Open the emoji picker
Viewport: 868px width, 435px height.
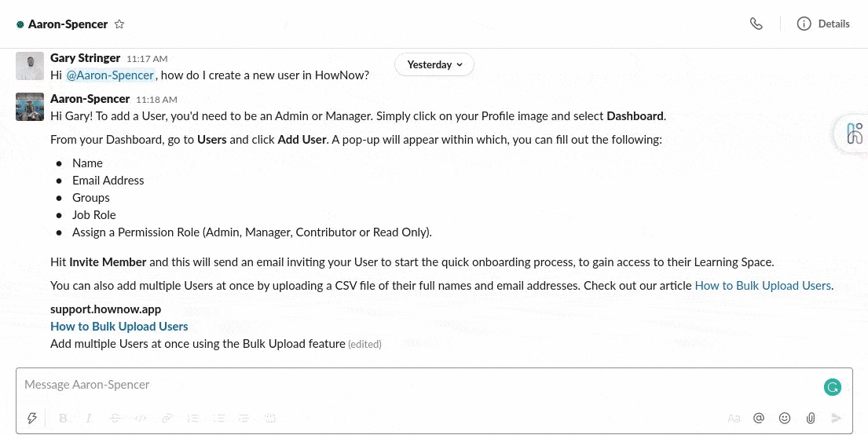(785, 419)
